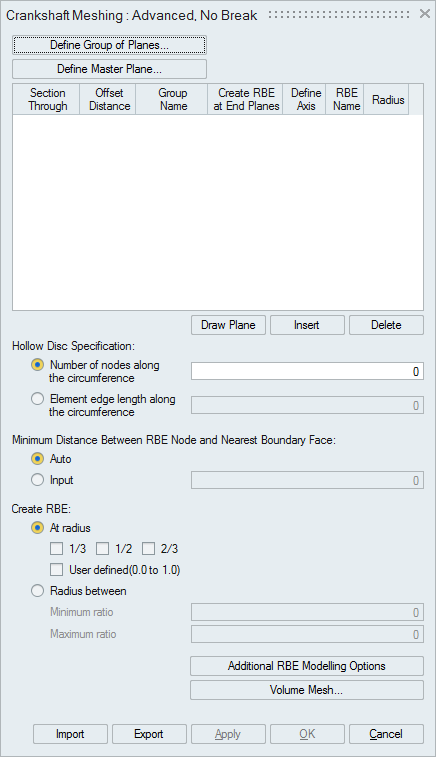Click the Delete button
This screenshot has width=436, height=757.
(x=386, y=325)
